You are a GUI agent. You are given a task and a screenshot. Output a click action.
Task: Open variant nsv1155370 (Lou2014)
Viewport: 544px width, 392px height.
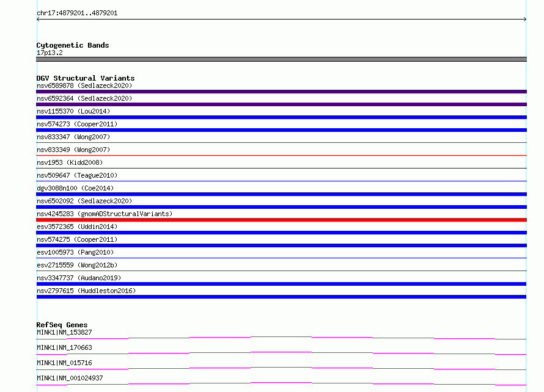coord(73,111)
